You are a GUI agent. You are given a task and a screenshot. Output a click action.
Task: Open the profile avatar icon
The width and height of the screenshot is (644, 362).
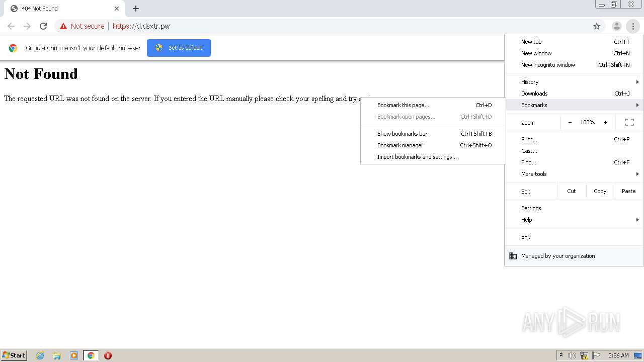[616, 26]
